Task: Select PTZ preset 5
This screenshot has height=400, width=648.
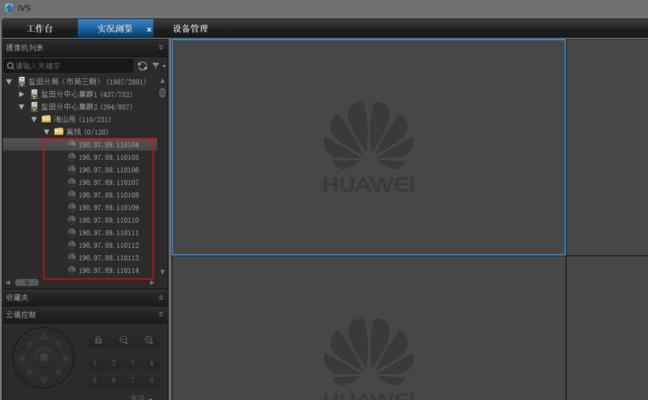Action: coord(95,380)
